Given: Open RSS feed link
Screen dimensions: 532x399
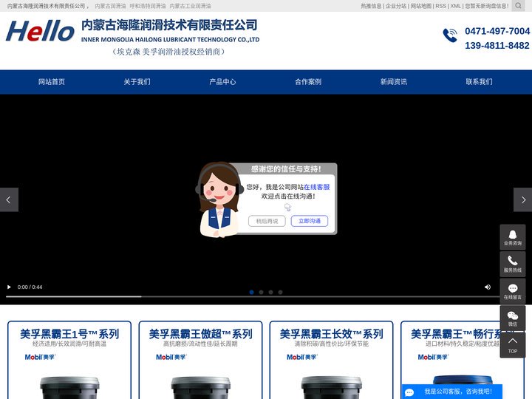Looking at the screenshot, I should [x=440, y=6].
